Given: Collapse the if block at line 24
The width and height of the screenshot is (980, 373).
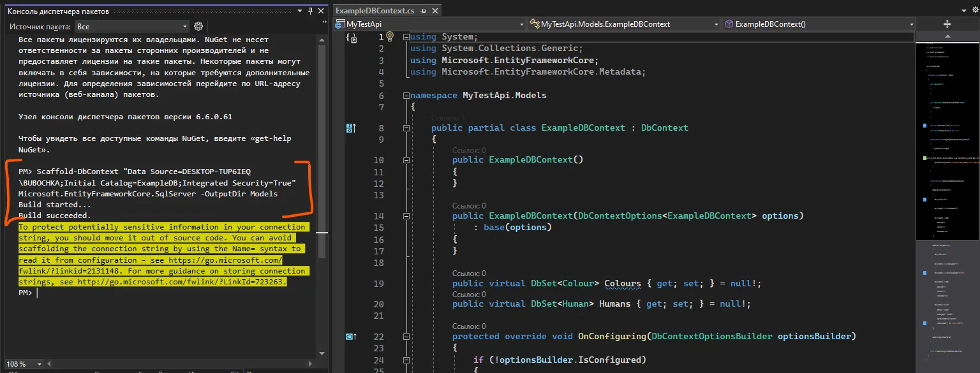Looking at the screenshot, I should 406,360.
